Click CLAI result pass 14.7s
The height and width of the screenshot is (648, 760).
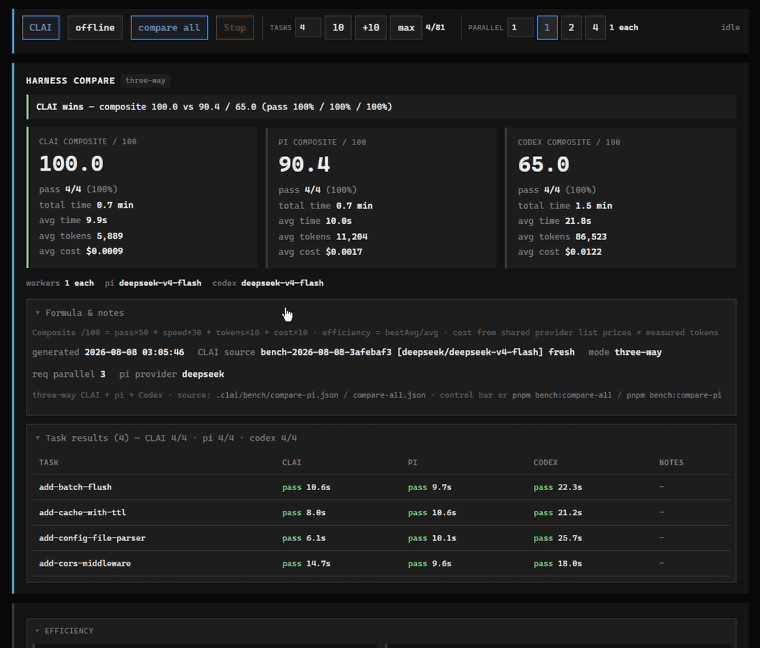[306, 563]
